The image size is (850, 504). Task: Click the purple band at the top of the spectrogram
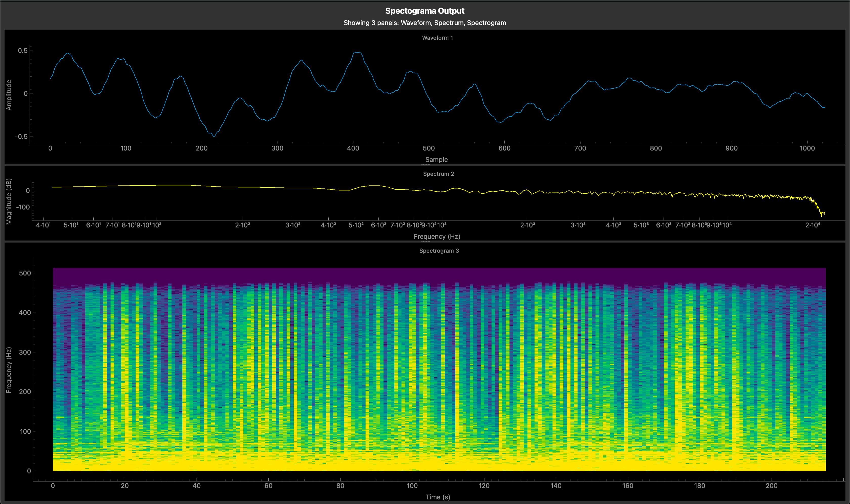[x=438, y=274]
